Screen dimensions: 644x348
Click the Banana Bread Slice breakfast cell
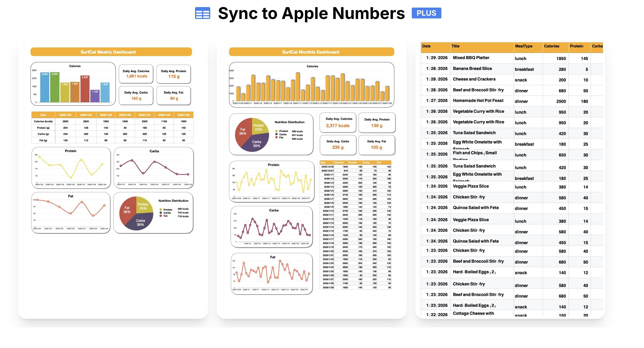[524, 69]
